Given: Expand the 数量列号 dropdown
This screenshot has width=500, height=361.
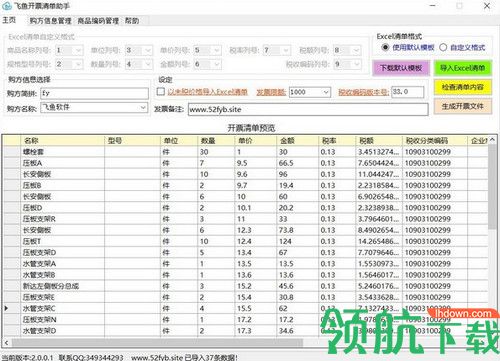Looking at the screenshot, I should (148, 64).
